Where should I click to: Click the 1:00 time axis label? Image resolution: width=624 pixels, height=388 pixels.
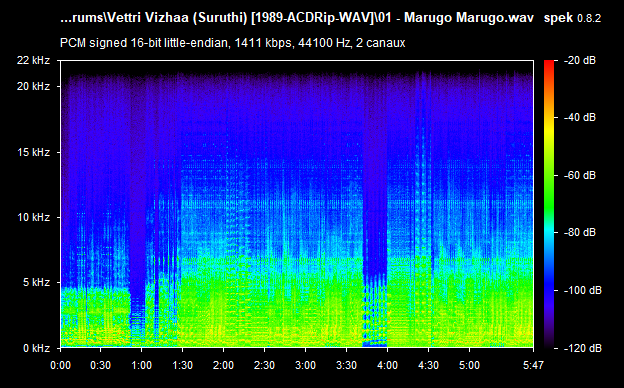click(x=142, y=365)
